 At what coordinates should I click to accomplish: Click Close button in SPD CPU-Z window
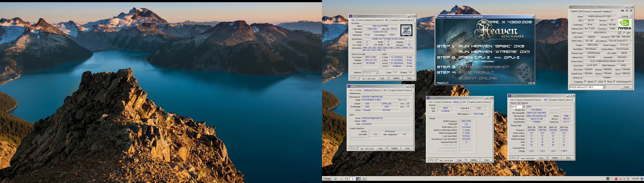pos(568,158)
